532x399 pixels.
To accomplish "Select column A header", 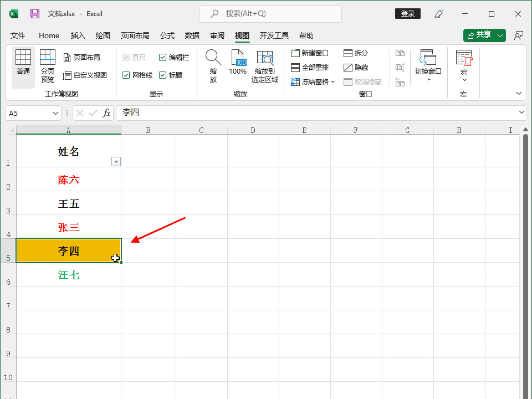I will (69, 130).
